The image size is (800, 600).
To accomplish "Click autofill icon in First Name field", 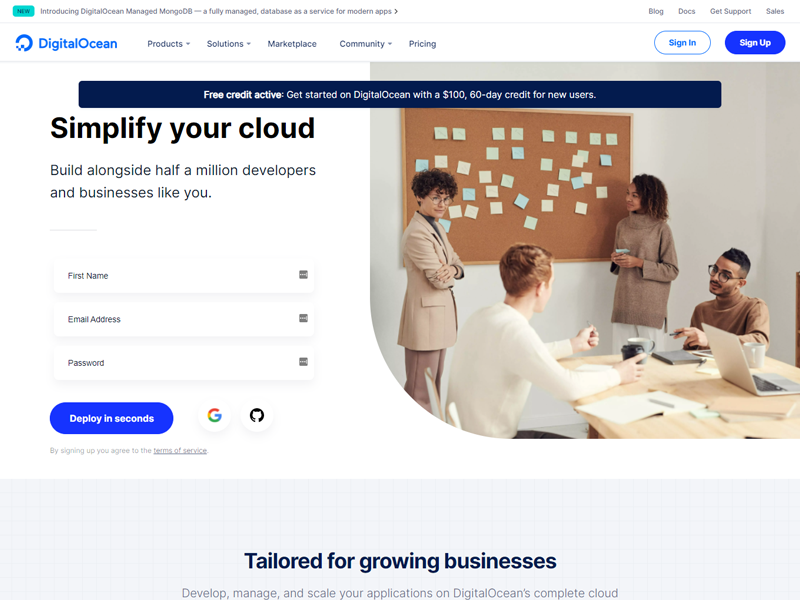I will coord(303,275).
